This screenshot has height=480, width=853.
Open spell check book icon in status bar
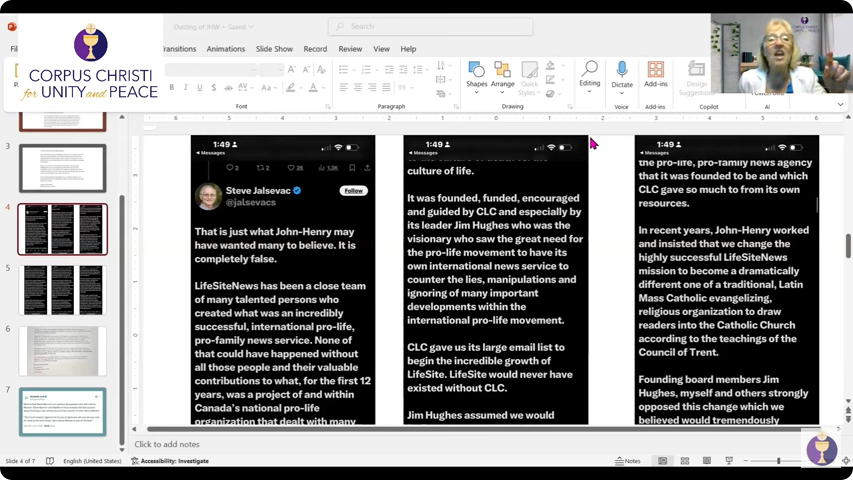pos(50,461)
